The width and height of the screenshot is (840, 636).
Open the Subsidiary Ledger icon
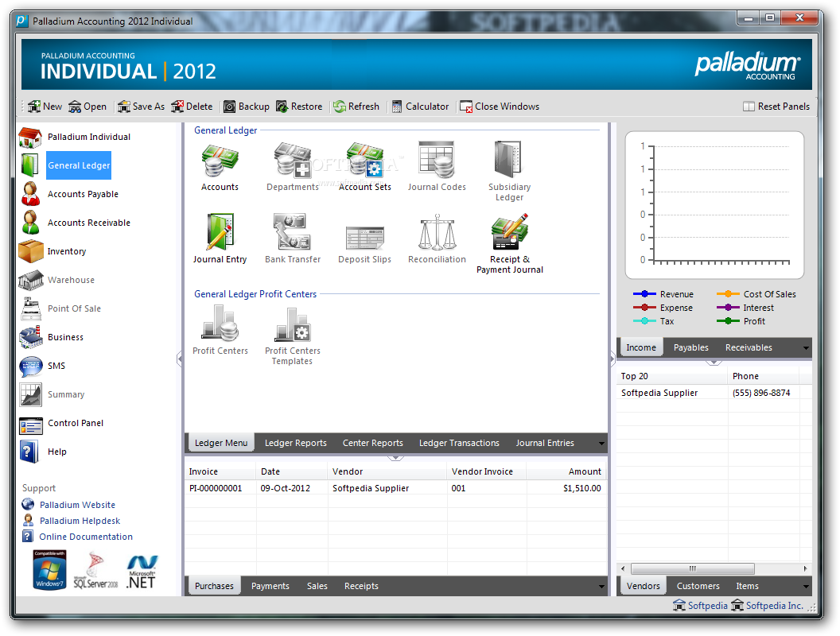point(509,160)
